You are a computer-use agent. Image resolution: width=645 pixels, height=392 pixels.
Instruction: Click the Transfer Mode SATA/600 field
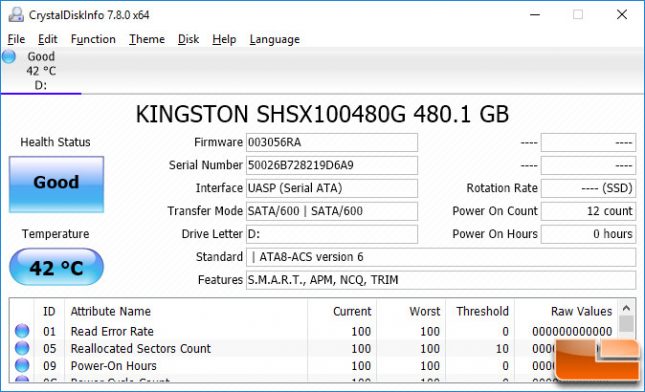point(332,211)
